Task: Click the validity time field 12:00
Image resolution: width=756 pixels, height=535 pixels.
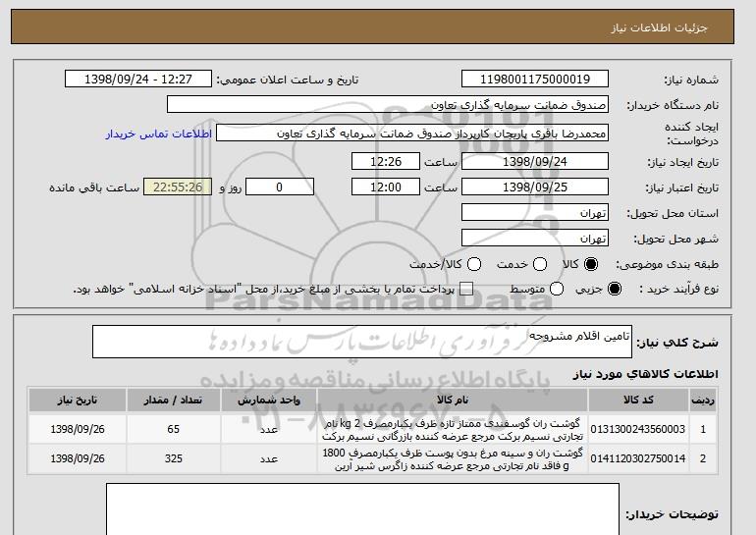Action: (386, 187)
